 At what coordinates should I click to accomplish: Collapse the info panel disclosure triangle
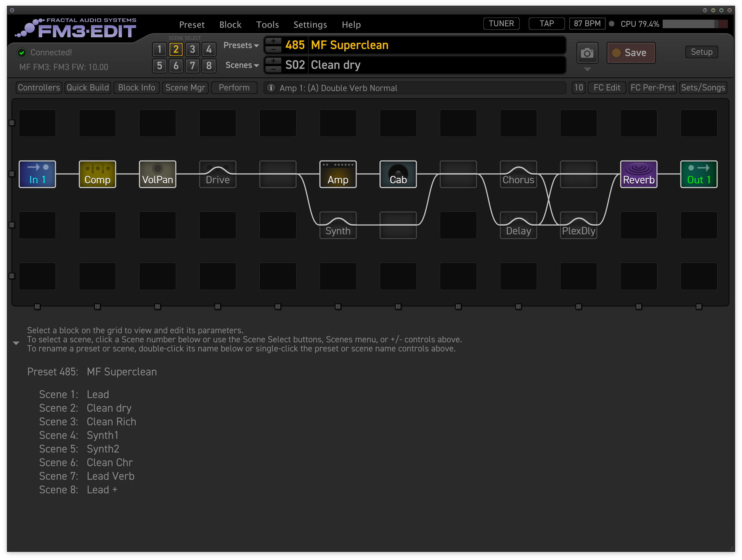coord(16,343)
